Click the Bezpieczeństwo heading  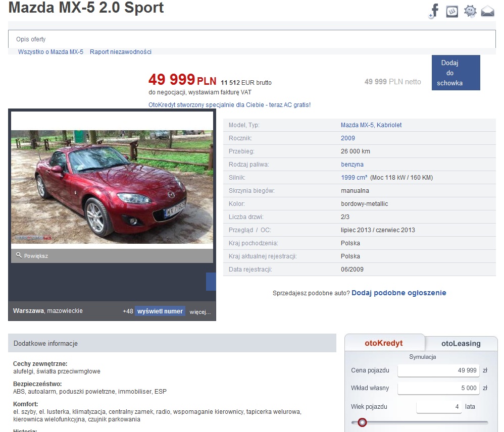coord(37,384)
